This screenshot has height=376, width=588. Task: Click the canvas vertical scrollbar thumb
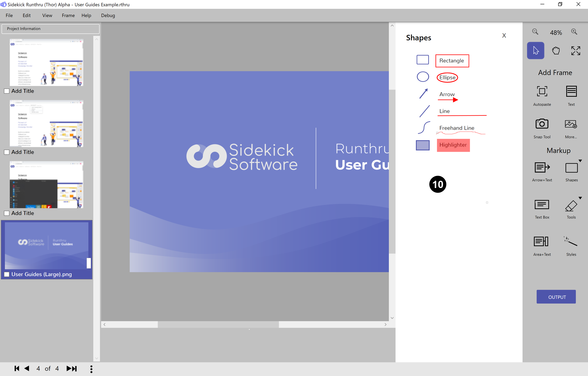pos(392,172)
